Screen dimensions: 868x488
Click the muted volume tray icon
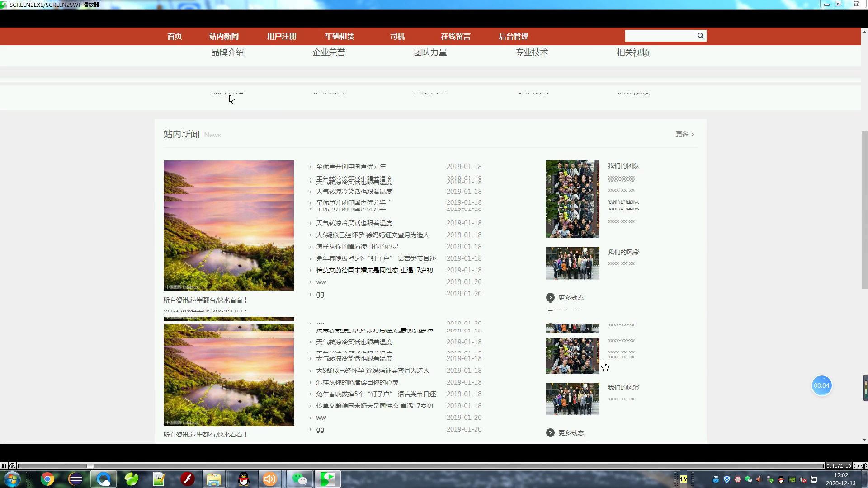coord(803,479)
